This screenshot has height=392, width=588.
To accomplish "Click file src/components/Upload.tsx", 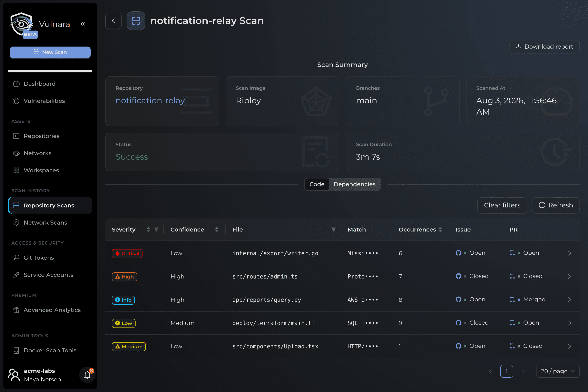I will pyautogui.click(x=275, y=346).
